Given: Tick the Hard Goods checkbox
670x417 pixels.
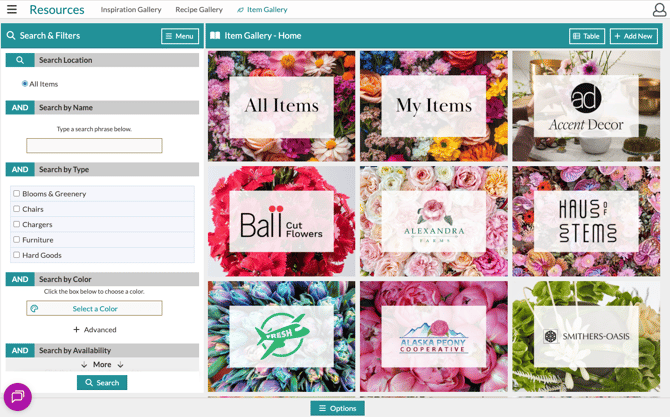Looking at the screenshot, I should pos(17,255).
